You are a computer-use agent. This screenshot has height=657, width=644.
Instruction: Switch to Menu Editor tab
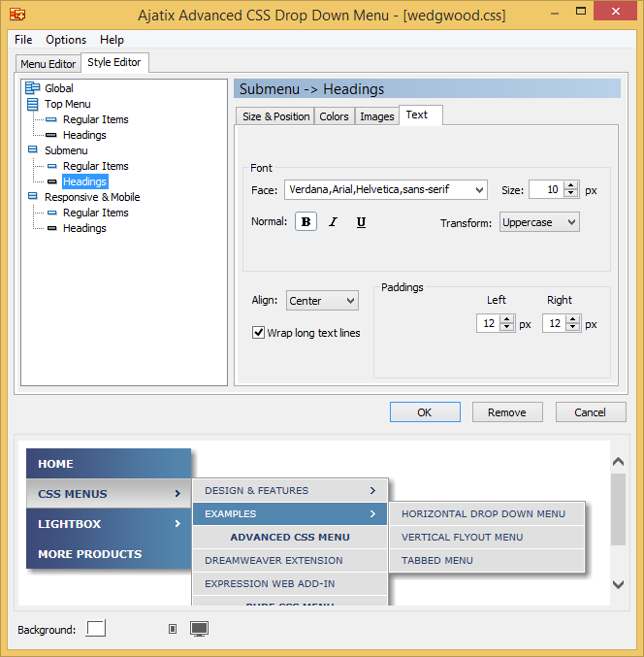coord(48,64)
